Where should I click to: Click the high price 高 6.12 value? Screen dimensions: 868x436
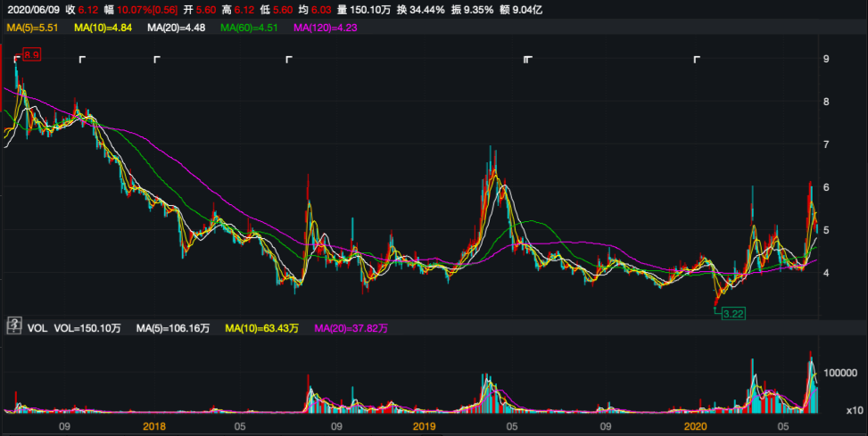click(238, 10)
